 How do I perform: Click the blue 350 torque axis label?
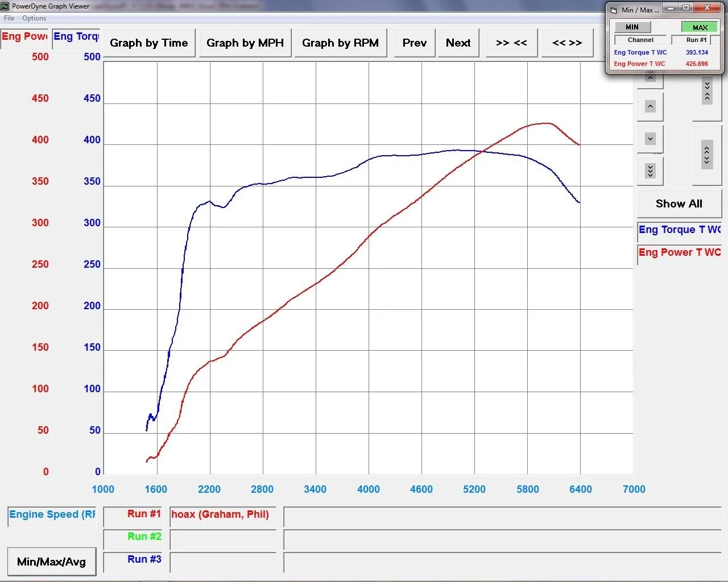pyautogui.click(x=92, y=181)
